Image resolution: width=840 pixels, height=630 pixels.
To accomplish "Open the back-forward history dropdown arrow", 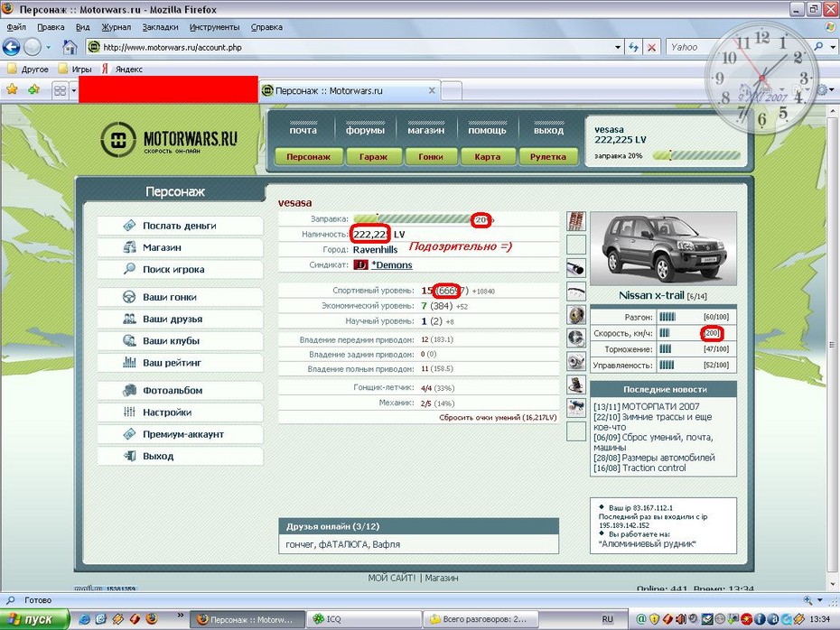I will 48,47.
